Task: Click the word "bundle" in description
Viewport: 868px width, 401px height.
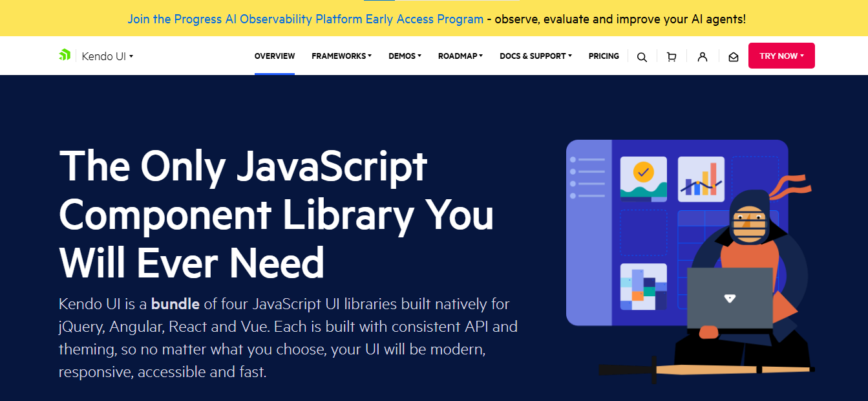Action: [x=176, y=303]
